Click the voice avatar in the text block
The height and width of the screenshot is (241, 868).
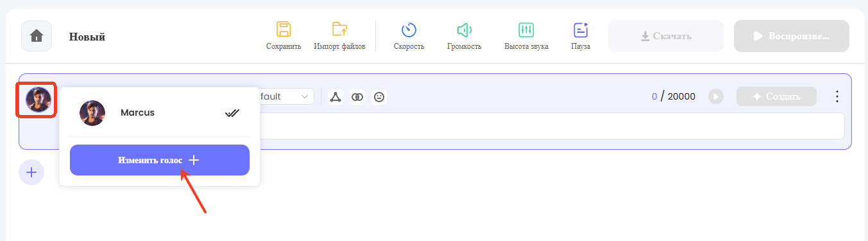(x=38, y=100)
